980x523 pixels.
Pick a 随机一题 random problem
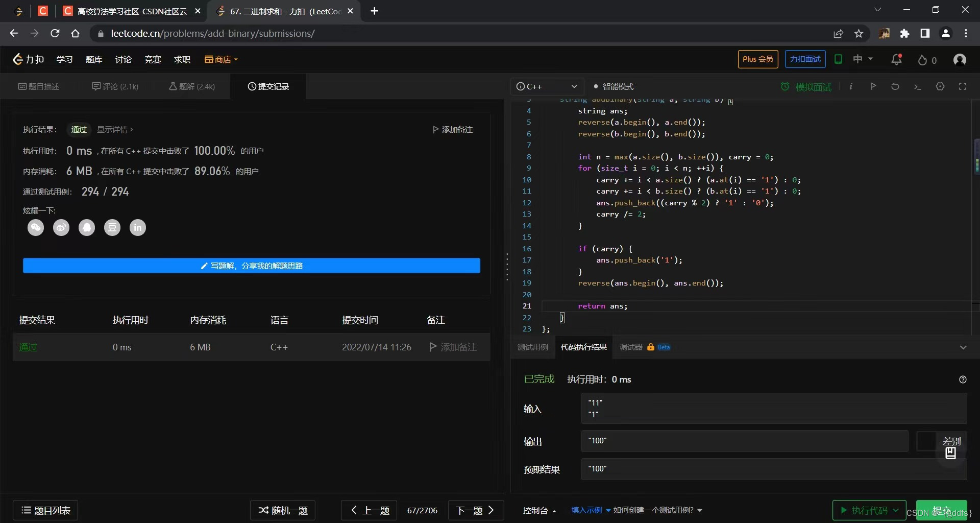[x=283, y=510]
